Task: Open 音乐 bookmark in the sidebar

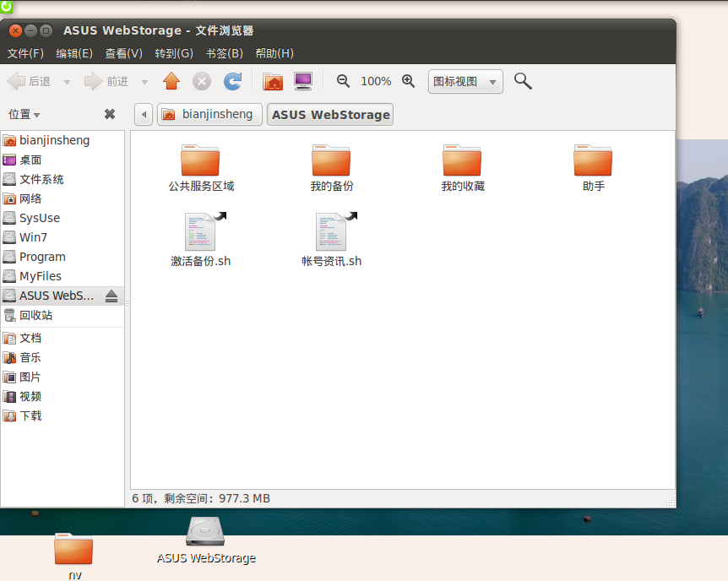Action: coord(62,357)
